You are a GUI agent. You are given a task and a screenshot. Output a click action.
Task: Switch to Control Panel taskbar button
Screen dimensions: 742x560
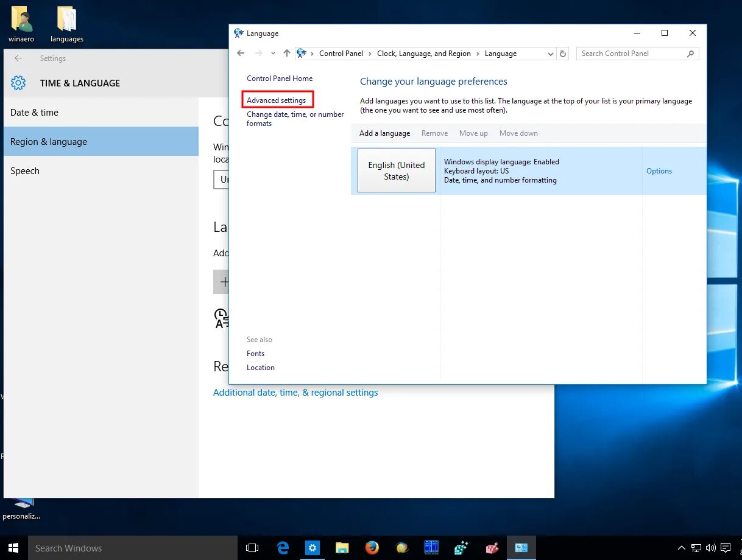click(521, 548)
